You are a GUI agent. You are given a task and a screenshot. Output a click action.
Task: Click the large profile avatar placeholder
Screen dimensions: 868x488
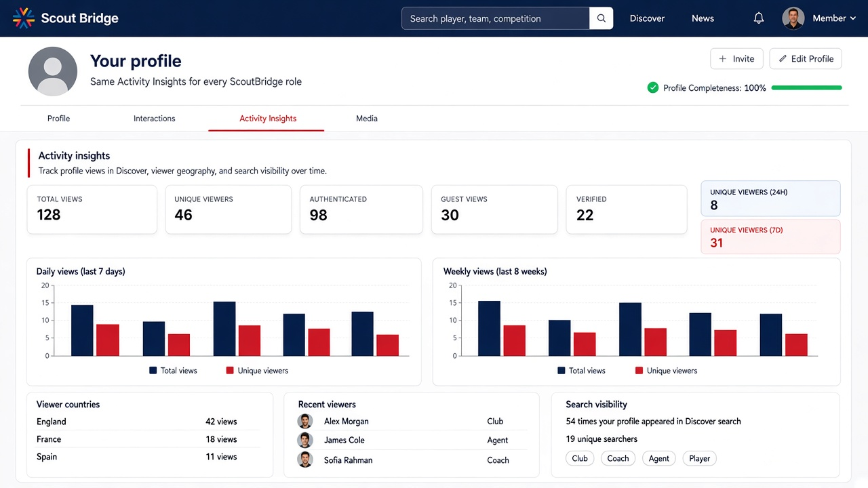click(53, 71)
